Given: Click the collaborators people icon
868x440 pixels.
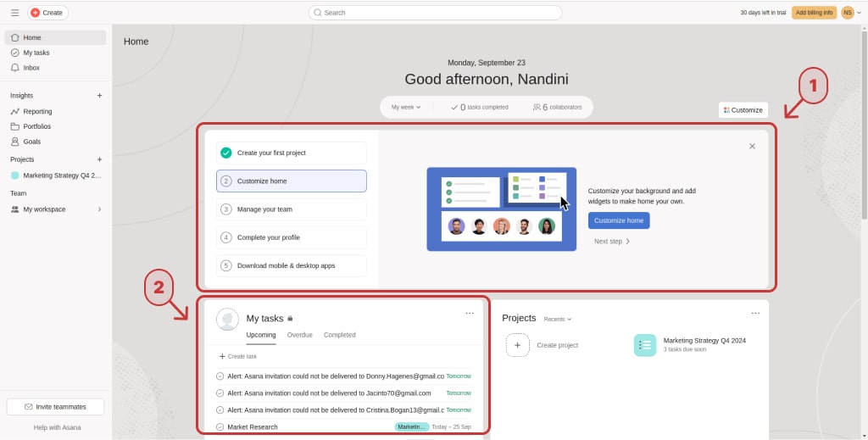Looking at the screenshot, I should (537, 108).
